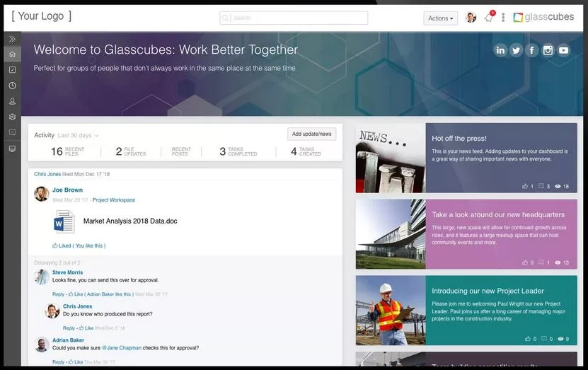
Task: Open the Tasks checkmark icon in sidebar
Action: [12, 70]
